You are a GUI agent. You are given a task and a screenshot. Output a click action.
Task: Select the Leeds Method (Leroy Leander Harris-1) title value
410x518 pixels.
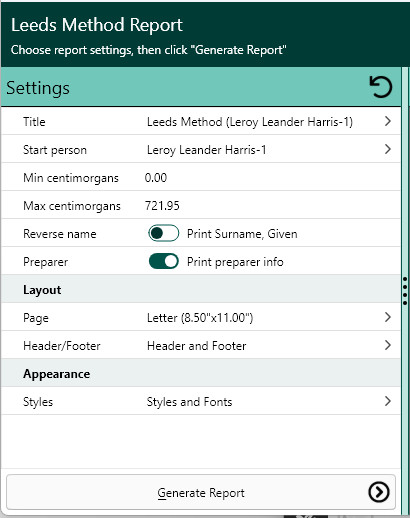pos(250,122)
